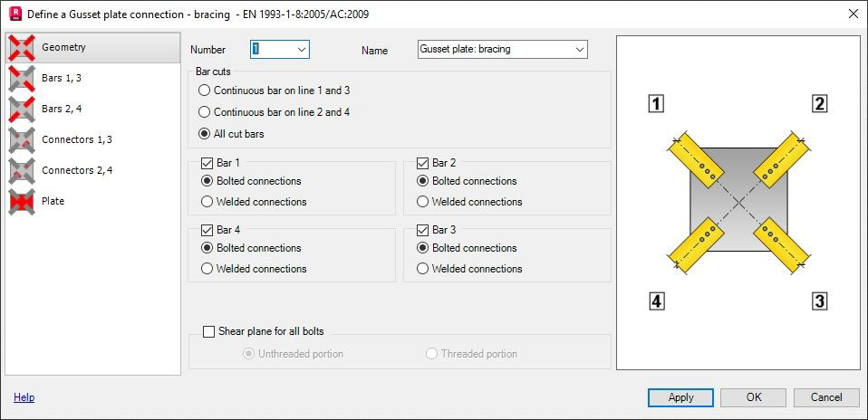The image size is (868, 420).
Task: Enable Shear plane for all bolts
Action: (x=208, y=331)
